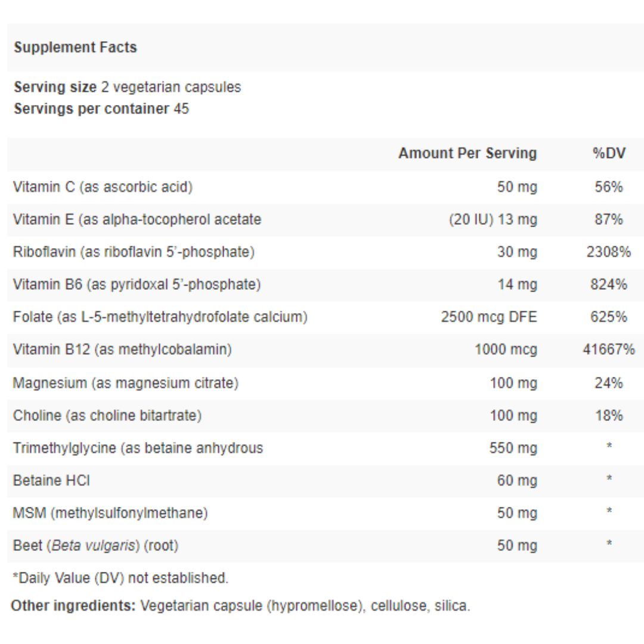The width and height of the screenshot is (644, 644).
Task: Select the Magnesium (as magnesium citrate) row
Action: 126,383
